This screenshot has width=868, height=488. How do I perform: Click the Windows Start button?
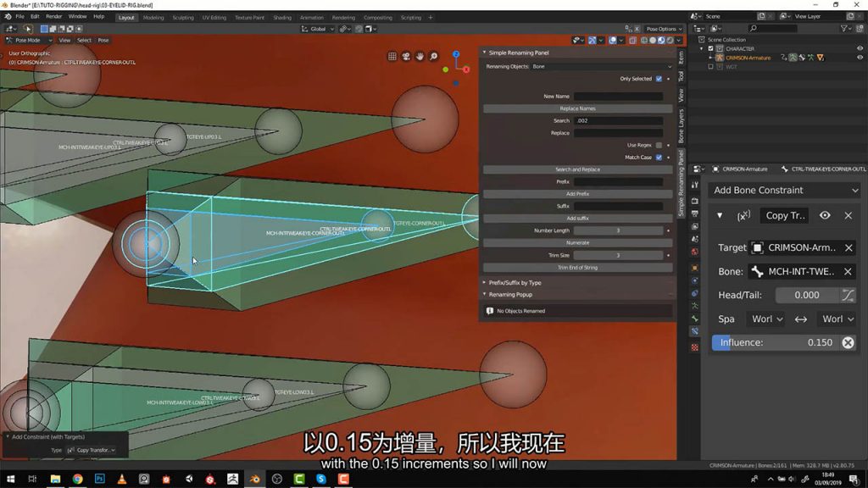tap(10, 480)
